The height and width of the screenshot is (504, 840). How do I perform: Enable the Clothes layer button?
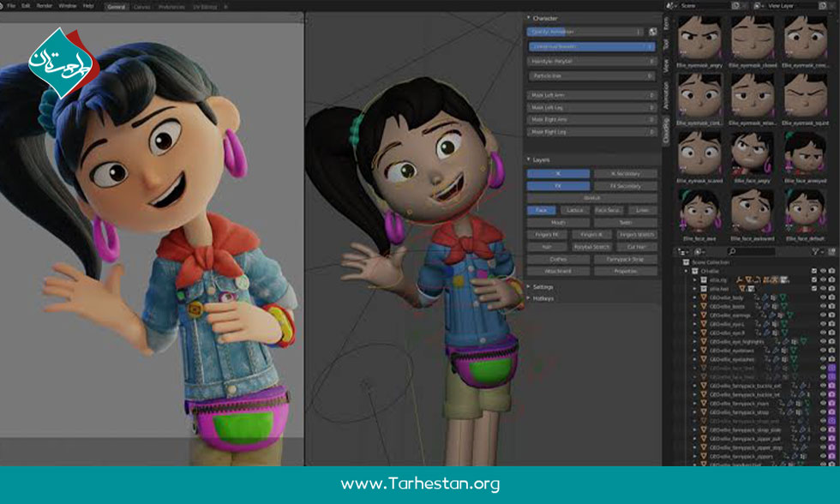(x=558, y=259)
